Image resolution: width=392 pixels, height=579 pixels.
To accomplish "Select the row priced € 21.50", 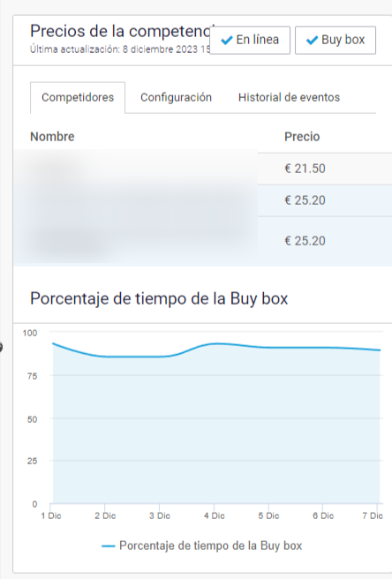I will tap(202, 169).
